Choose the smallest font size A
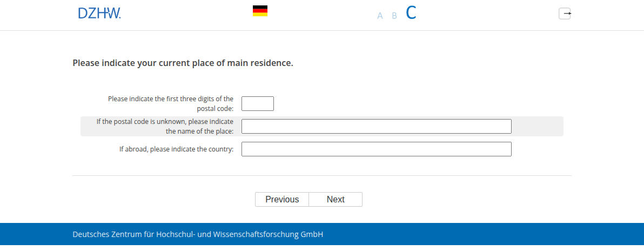The height and width of the screenshot is (250, 644). (380, 16)
